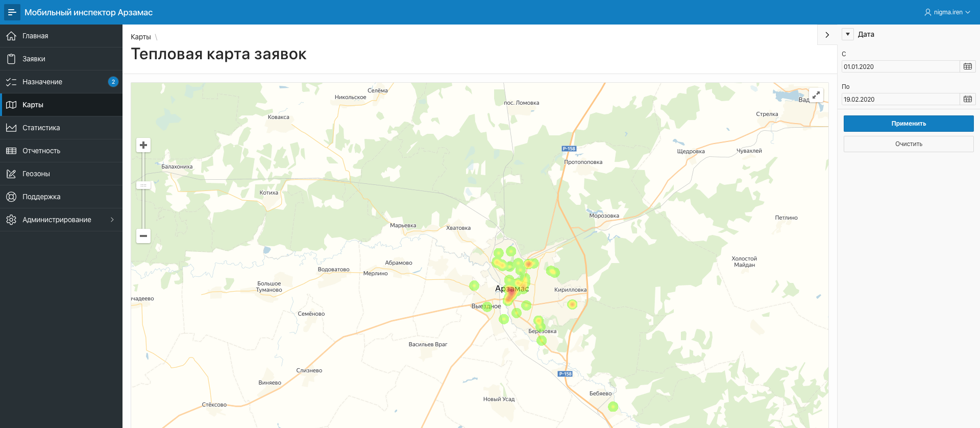Click the Очистить button
Image resolution: width=980 pixels, height=428 pixels.
tap(909, 144)
